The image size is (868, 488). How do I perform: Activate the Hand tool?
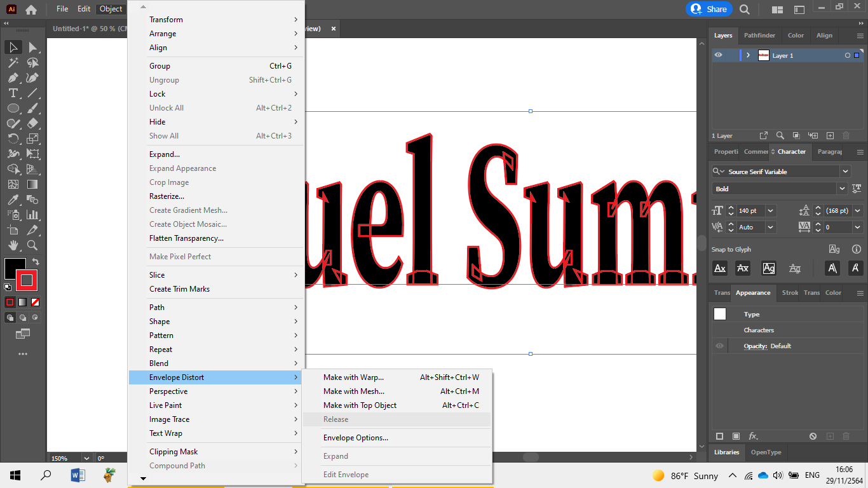pos(13,245)
